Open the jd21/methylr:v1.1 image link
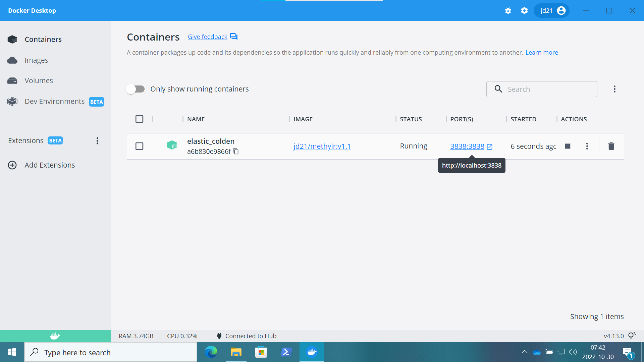Viewport: 644px width, 362px height. click(x=322, y=146)
